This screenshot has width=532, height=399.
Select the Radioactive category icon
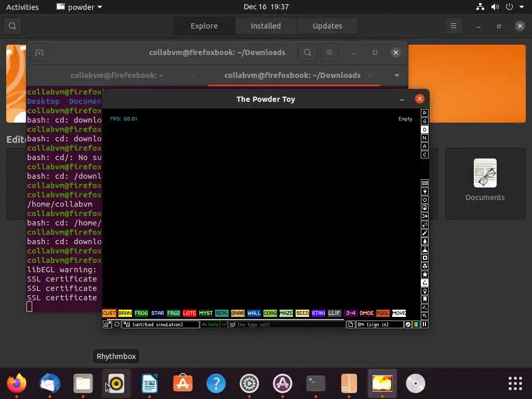[424, 267]
